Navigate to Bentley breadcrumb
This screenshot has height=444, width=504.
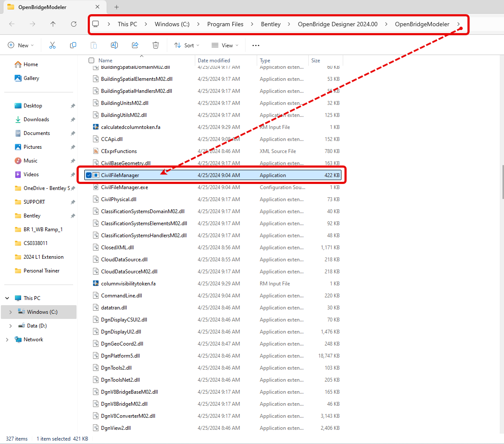coord(270,24)
